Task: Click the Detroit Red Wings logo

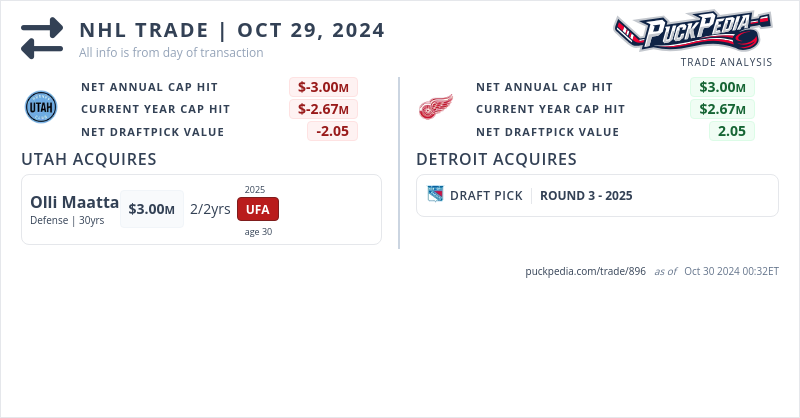Action: pos(435,107)
